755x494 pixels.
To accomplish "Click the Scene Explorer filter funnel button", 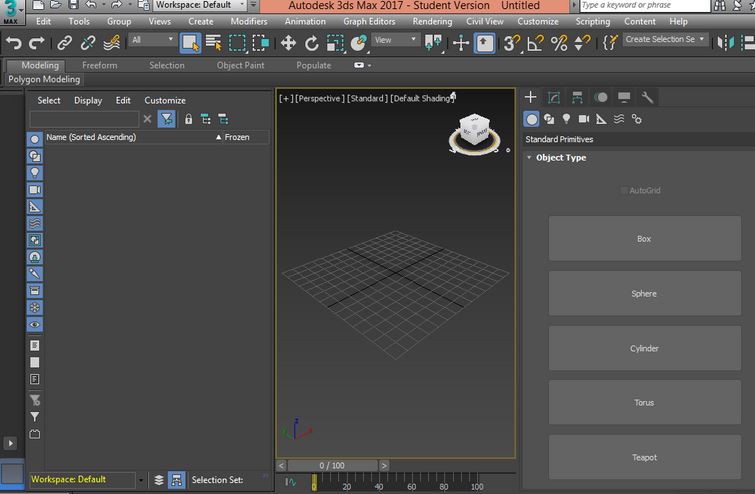I will point(167,119).
